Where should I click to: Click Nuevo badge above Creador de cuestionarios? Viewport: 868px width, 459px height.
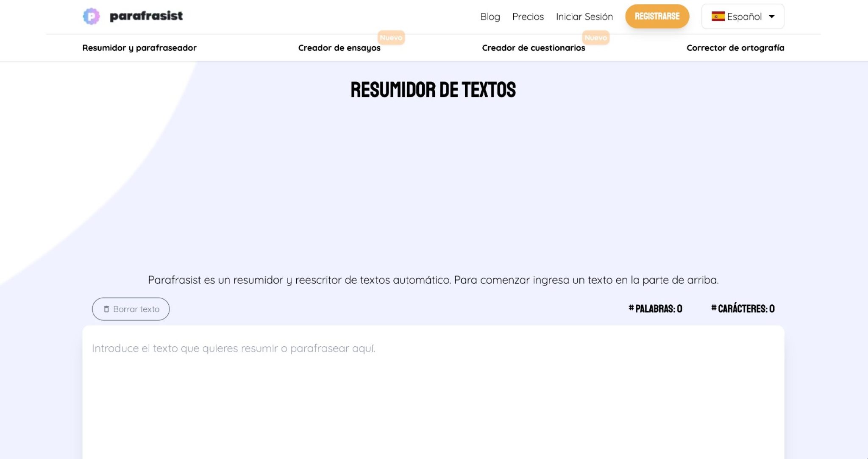[595, 38]
